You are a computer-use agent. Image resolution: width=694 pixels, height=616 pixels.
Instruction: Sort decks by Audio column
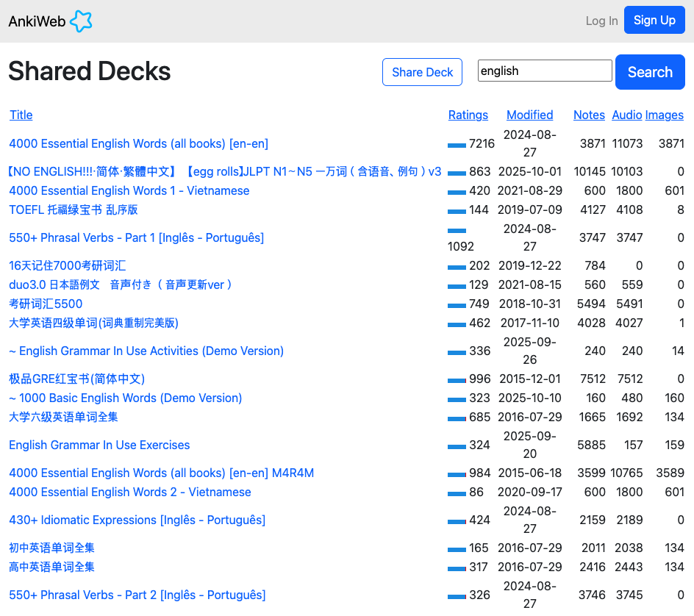[626, 115]
